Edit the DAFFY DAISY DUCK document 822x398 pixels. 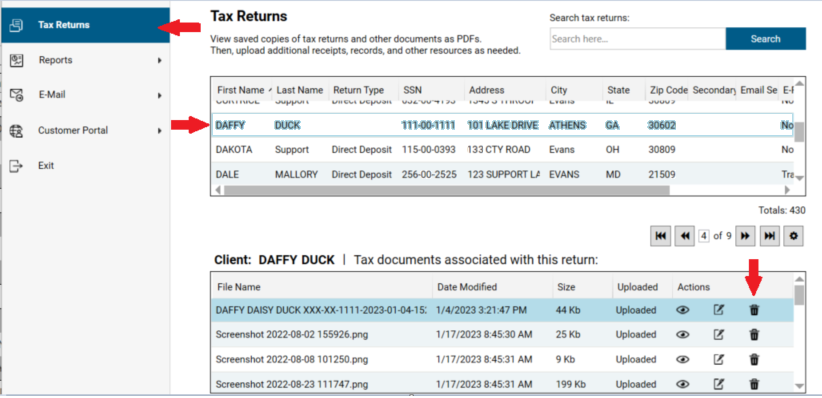(719, 310)
